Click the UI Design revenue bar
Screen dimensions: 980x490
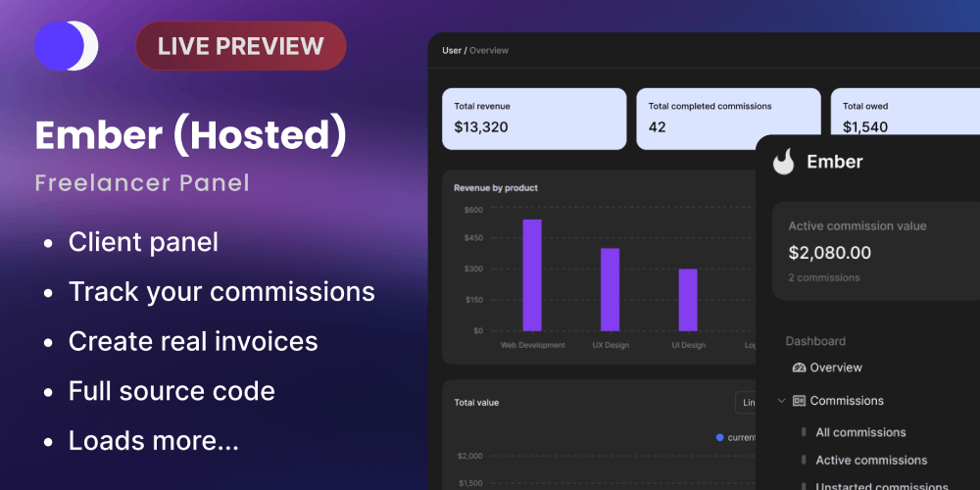[688, 300]
